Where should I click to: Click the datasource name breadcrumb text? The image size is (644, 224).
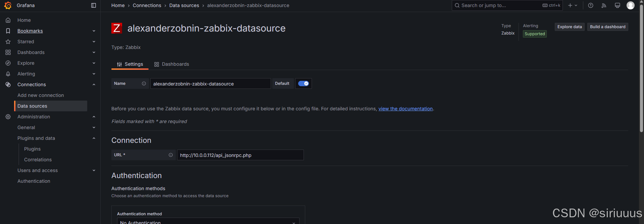click(x=248, y=5)
